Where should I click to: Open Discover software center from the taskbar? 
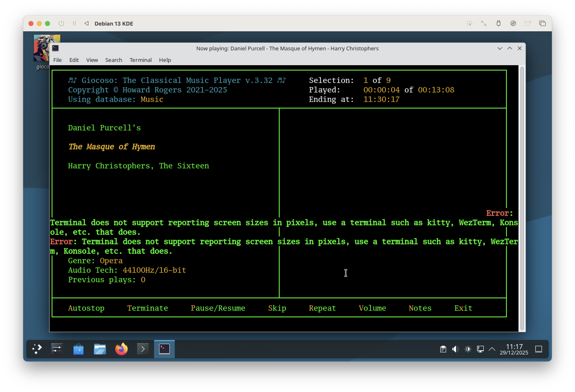tap(78, 349)
